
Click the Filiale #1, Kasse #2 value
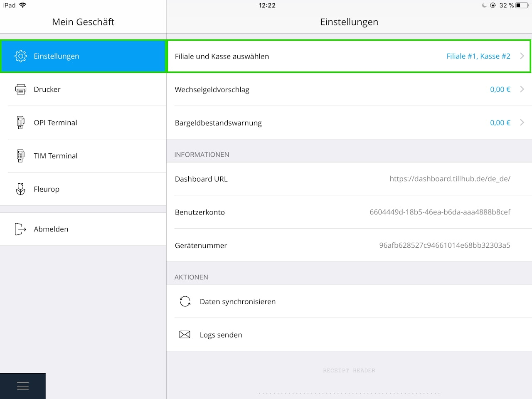[478, 56]
